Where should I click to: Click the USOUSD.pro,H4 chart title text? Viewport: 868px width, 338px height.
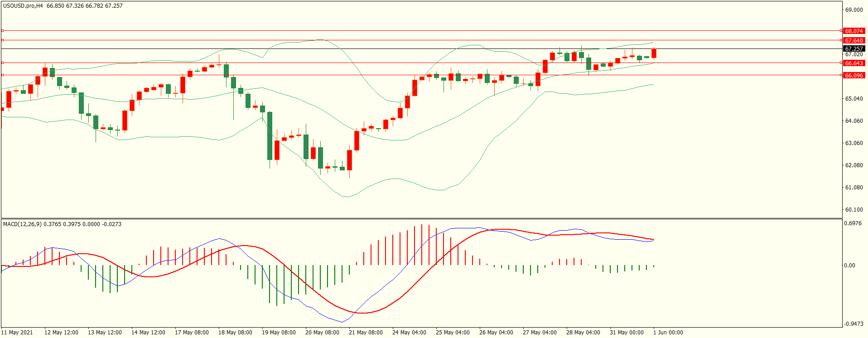tap(23, 6)
